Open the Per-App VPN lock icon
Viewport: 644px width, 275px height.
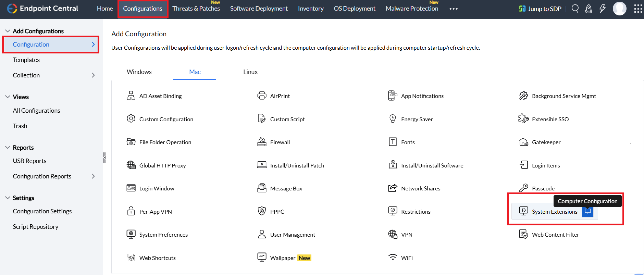(x=131, y=211)
